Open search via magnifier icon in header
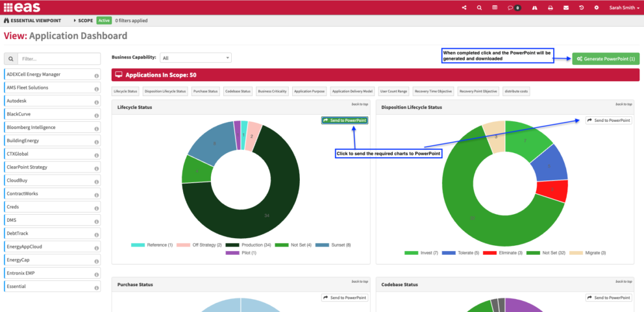The width and height of the screenshot is (644, 312). coord(479,7)
